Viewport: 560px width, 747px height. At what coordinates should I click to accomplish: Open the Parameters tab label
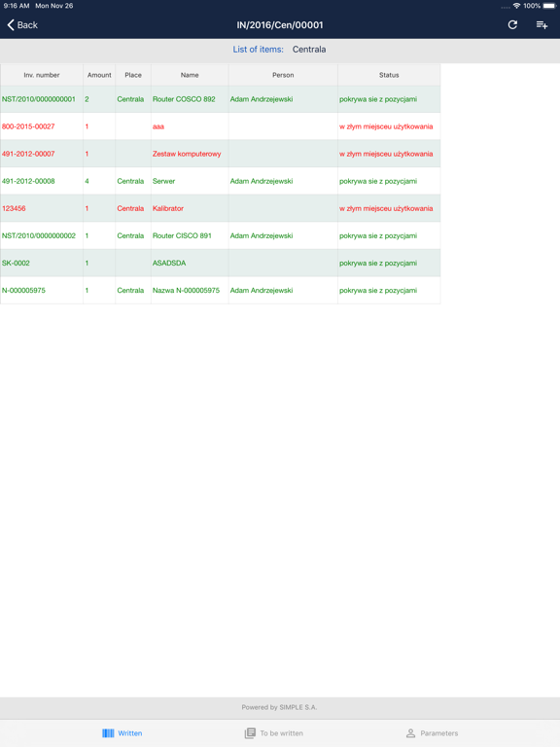pos(439,733)
